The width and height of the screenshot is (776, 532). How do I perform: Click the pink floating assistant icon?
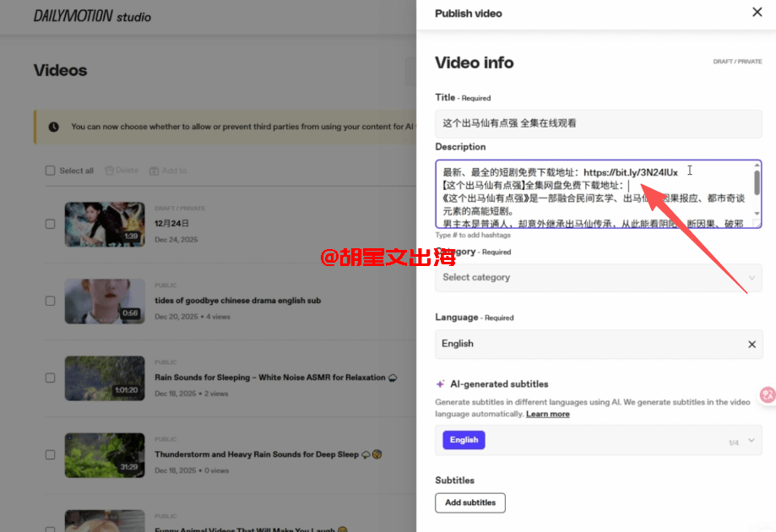coord(767,394)
